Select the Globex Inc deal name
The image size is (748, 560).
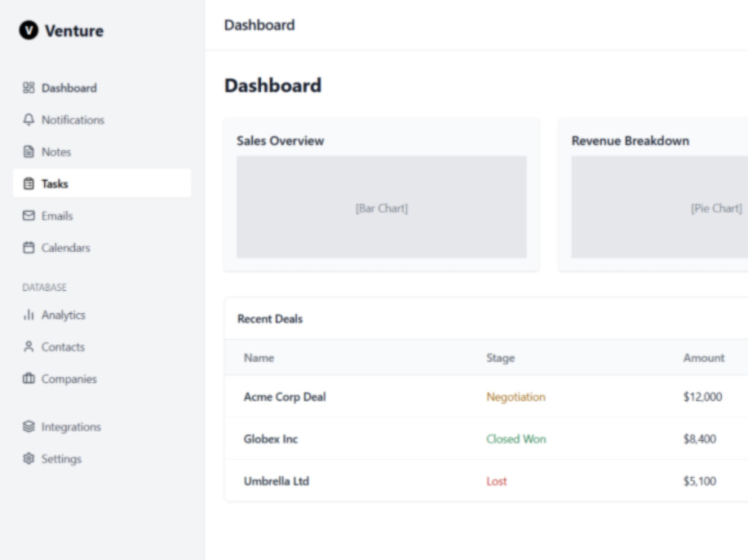271,439
